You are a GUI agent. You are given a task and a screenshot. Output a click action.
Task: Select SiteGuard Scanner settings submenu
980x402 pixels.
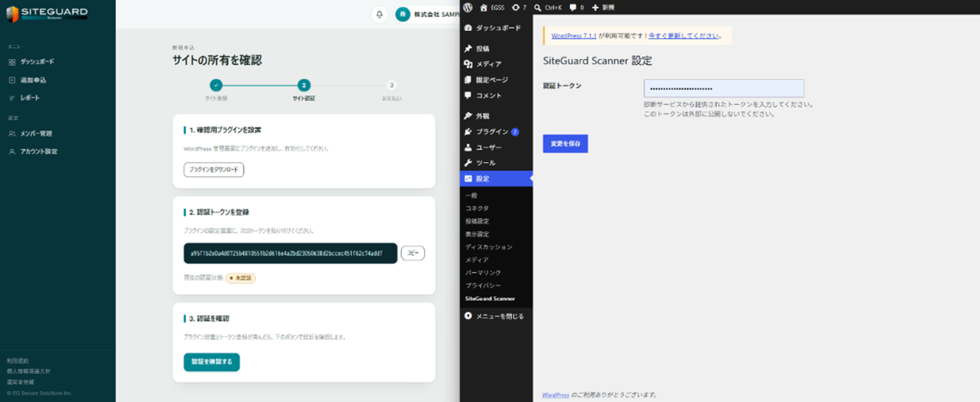pyautogui.click(x=490, y=299)
